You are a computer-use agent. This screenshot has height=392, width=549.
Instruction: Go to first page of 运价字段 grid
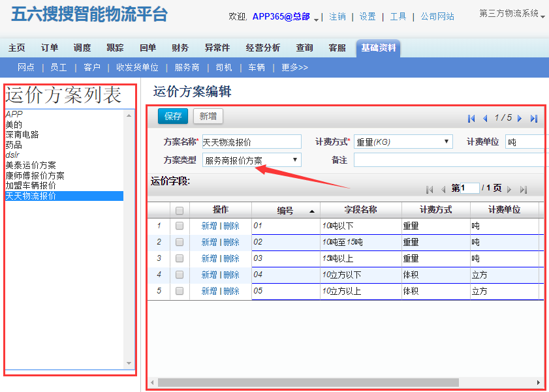tap(430, 189)
